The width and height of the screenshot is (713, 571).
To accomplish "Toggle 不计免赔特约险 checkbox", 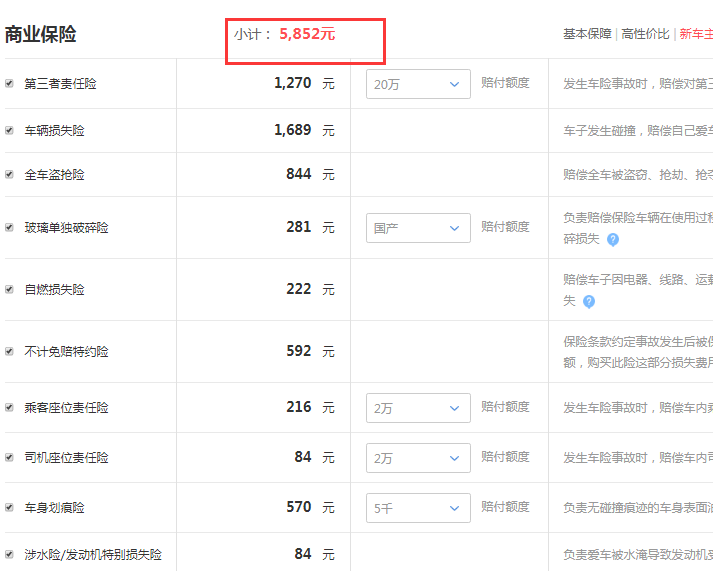I will [x=9, y=351].
